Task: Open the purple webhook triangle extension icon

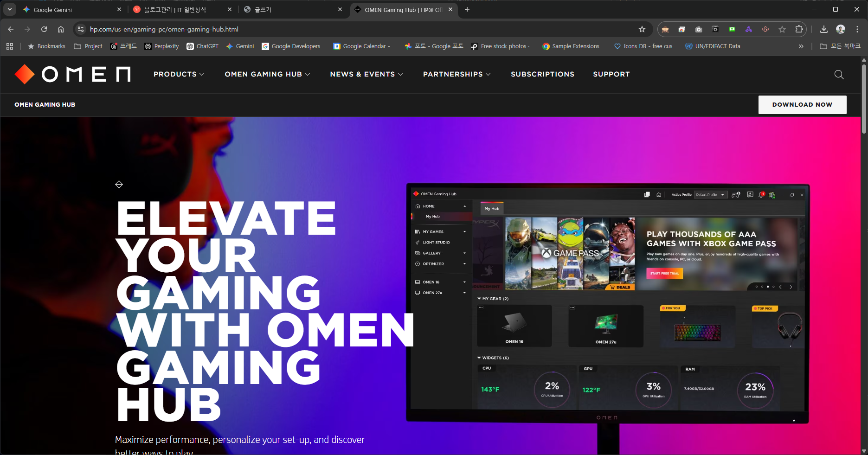Action: pyautogui.click(x=749, y=29)
